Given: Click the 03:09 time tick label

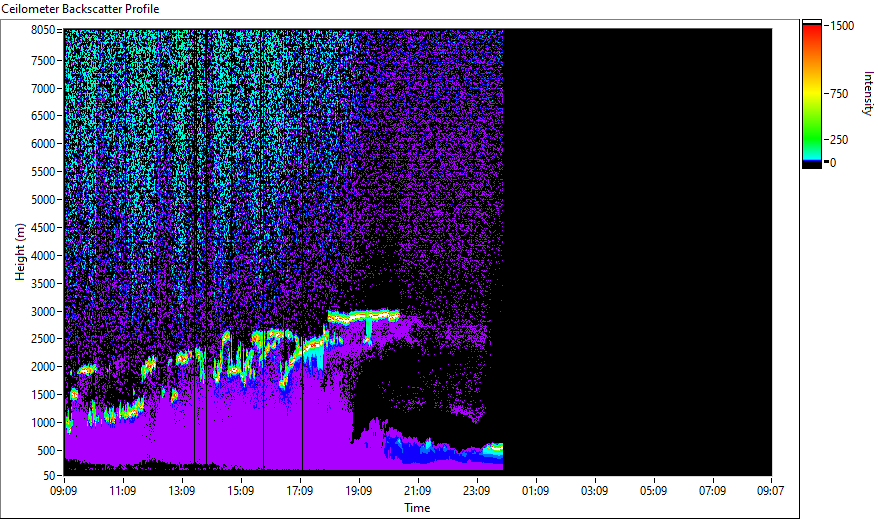Looking at the screenshot, I should (x=595, y=491).
